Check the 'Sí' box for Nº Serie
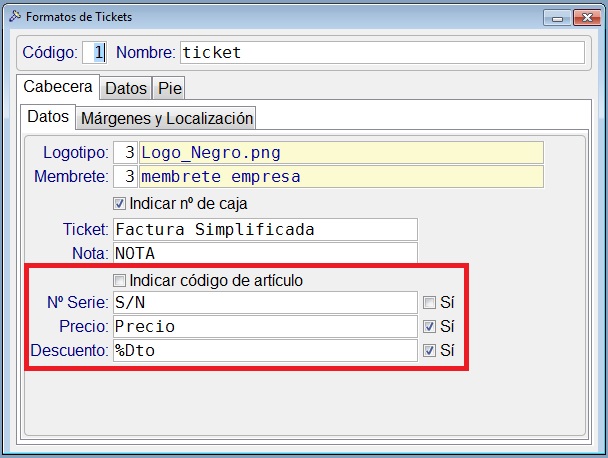Viewport: 608px width, 458px height. (x=429, y=302)
